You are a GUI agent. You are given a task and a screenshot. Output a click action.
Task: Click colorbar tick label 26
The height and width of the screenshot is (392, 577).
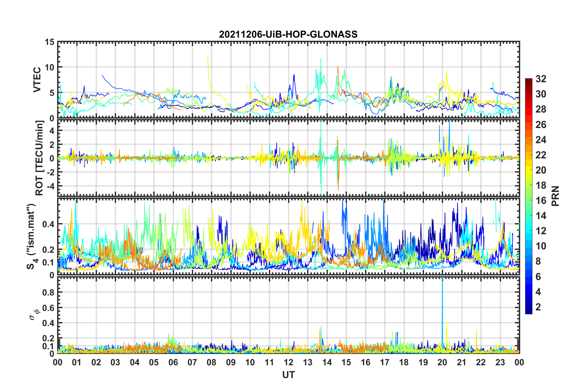click(x=541, y=125)
